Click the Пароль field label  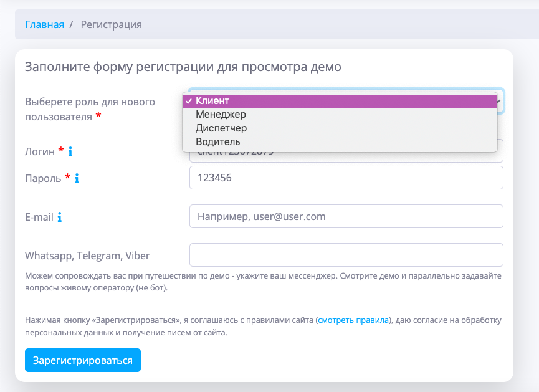44,178
